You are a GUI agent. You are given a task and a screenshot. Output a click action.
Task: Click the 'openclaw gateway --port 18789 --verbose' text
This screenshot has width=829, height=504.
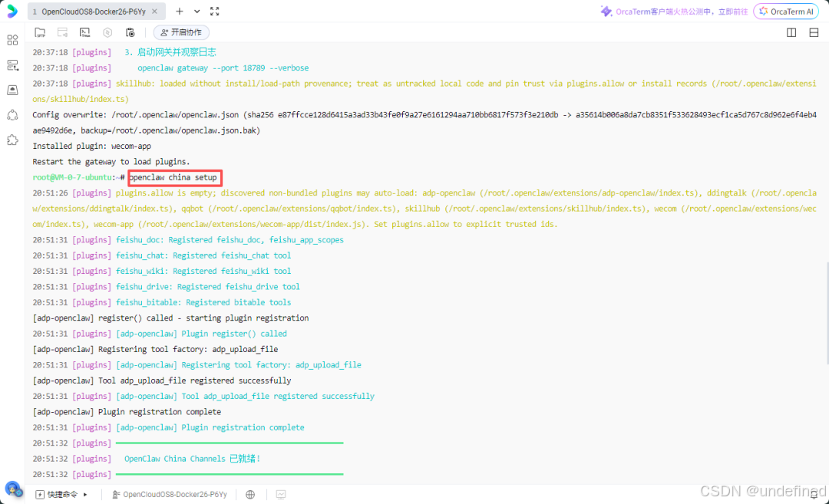pyautogui.click(x=223, y=68)
